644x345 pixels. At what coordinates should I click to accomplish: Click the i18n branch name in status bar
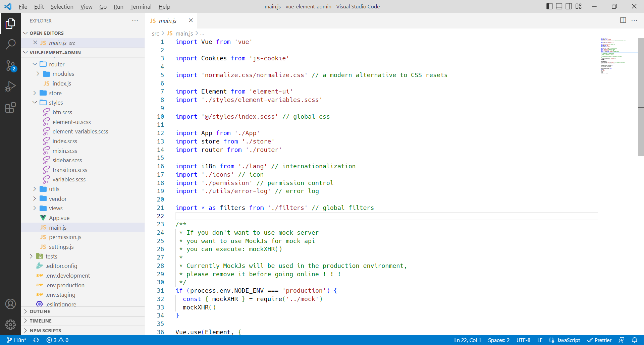(x=17, y=340)
